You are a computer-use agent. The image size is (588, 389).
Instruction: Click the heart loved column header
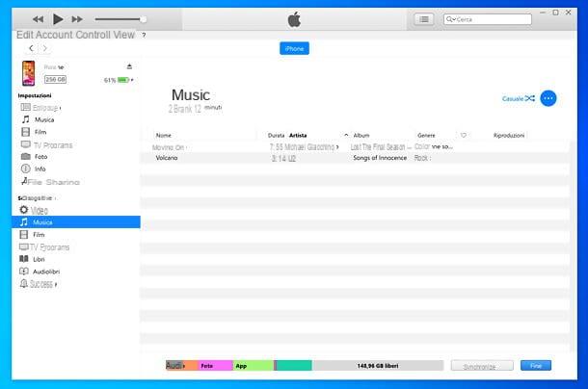(464, 136)
